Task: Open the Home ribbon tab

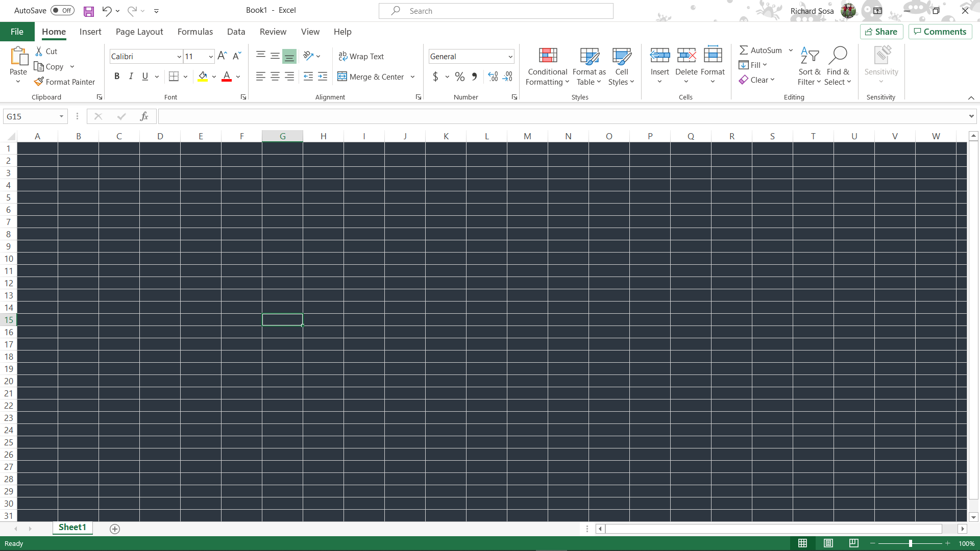Action: tap(54, 32)
